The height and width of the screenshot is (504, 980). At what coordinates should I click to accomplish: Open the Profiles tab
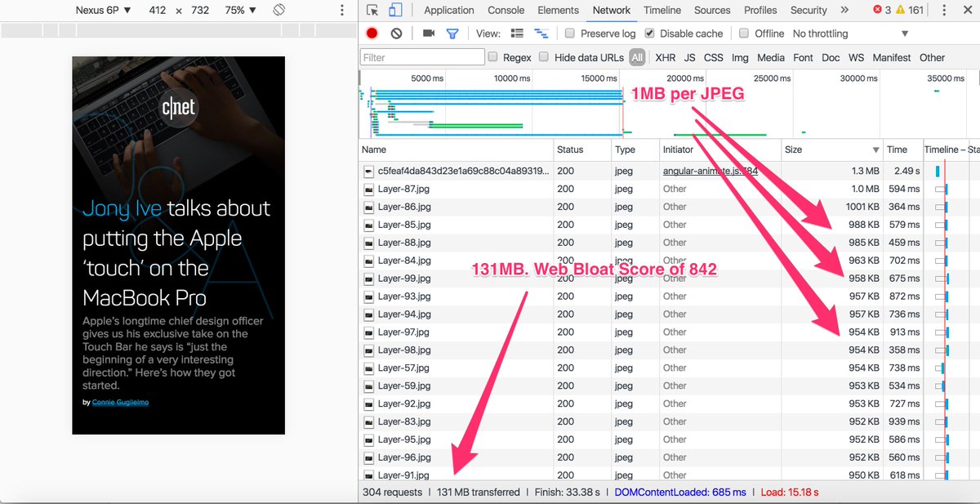[x=760, y=10]
